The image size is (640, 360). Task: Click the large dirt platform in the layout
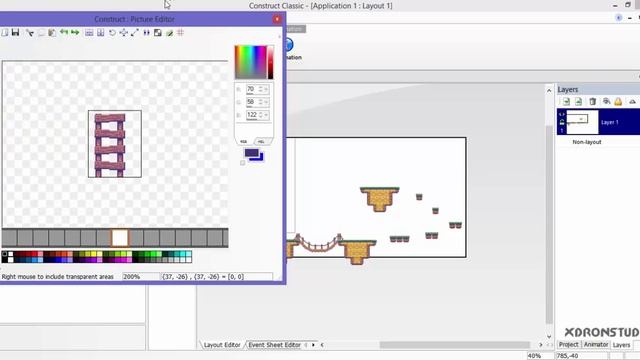point(379,199)
